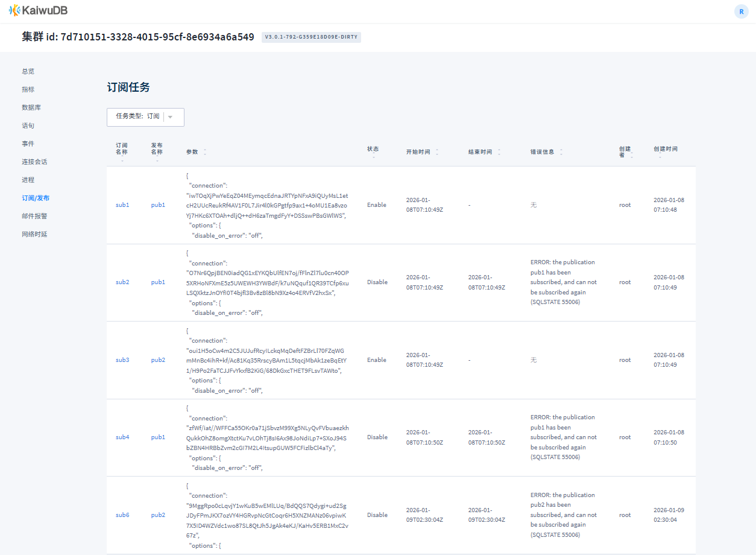Click the cluster version tag badge
This screenshot has width=756, height=555.
[x=311, y=37]
